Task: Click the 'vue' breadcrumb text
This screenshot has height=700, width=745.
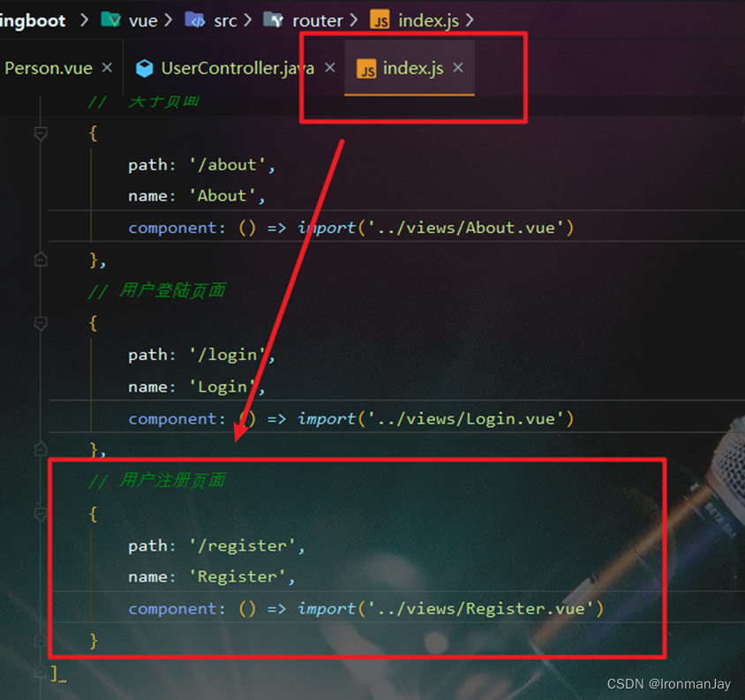Action: [143, 20]
